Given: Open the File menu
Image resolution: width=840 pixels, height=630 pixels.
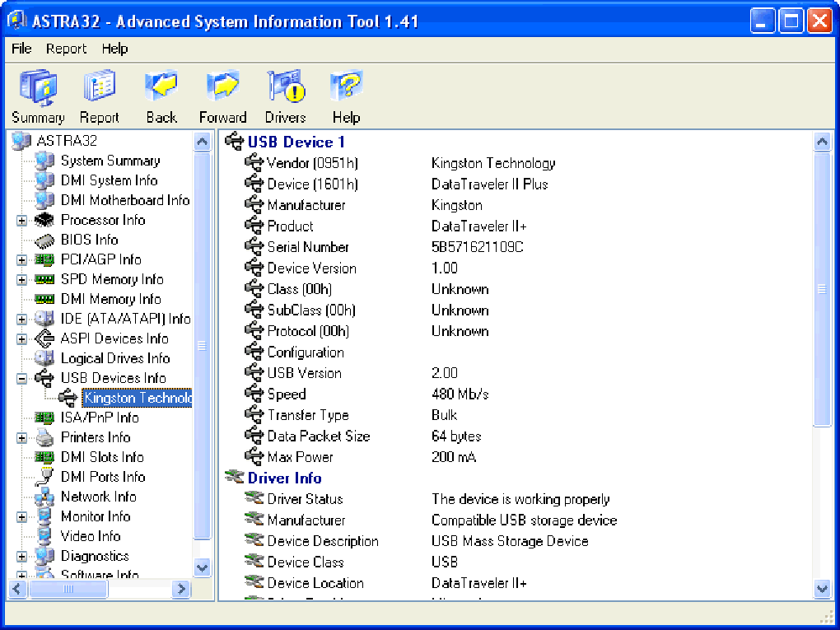Looking at the screenshot, I should (21, 49).
